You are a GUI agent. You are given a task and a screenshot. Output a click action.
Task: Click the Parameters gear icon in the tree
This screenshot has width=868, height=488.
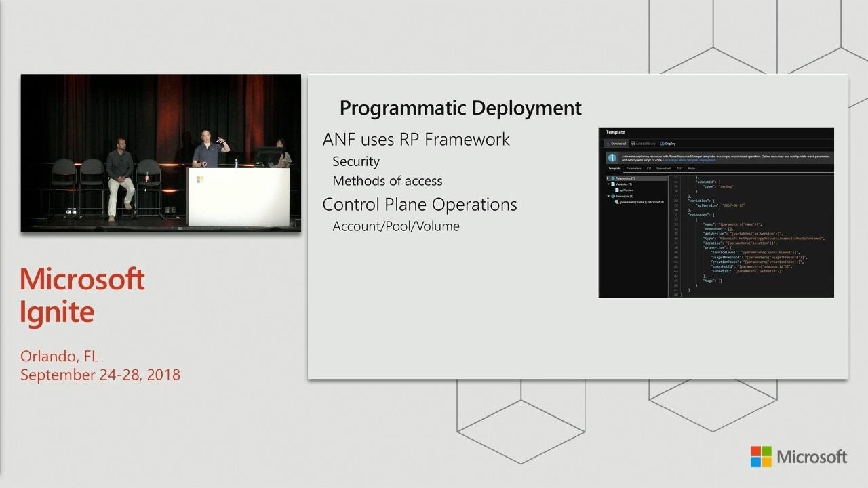(613, 178)
